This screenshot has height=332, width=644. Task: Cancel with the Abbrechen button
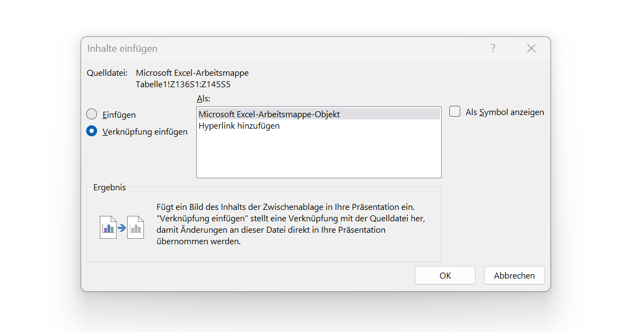tap(514, 275)
